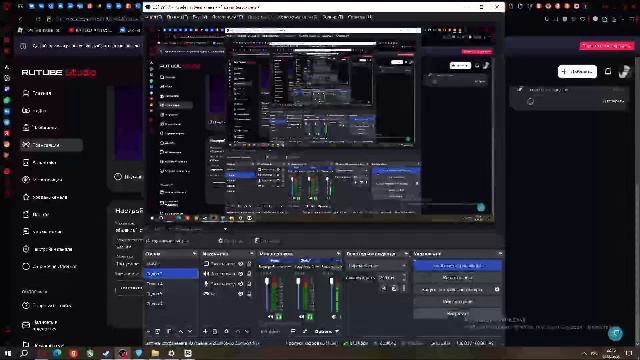
Task: Click pink banner button at top right
Action: point(607,46)
